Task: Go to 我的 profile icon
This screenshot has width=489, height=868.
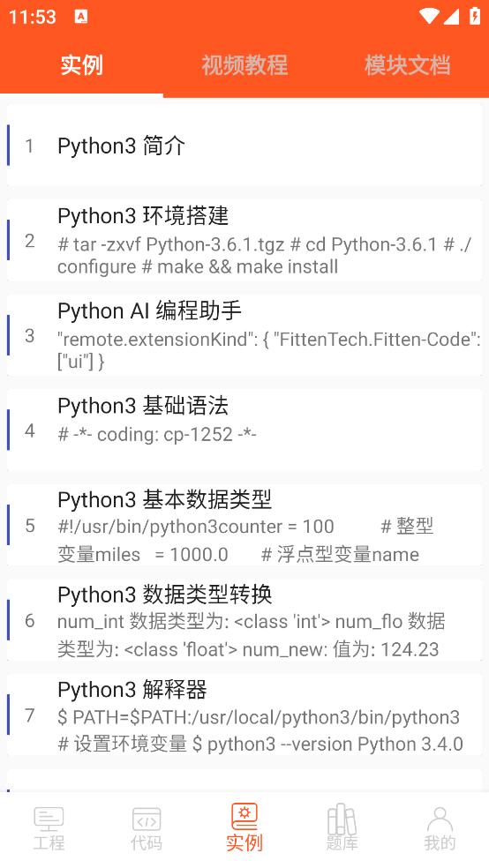Action: [440, 819]
